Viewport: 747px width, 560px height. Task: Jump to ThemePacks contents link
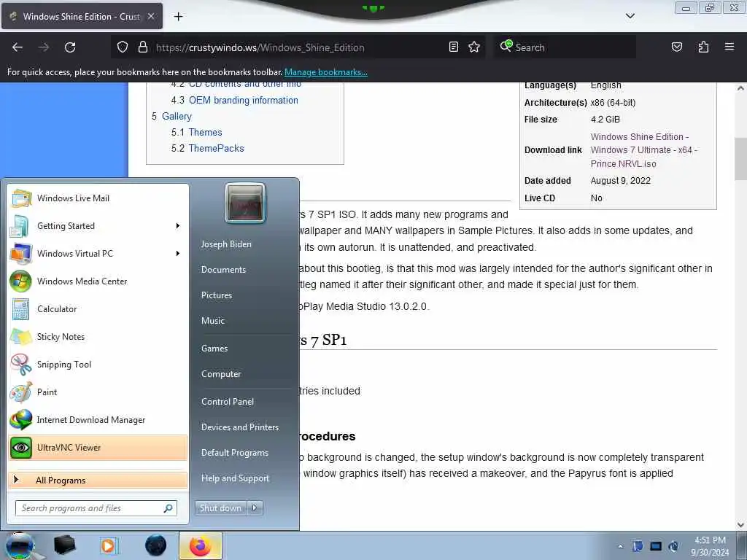216,149
